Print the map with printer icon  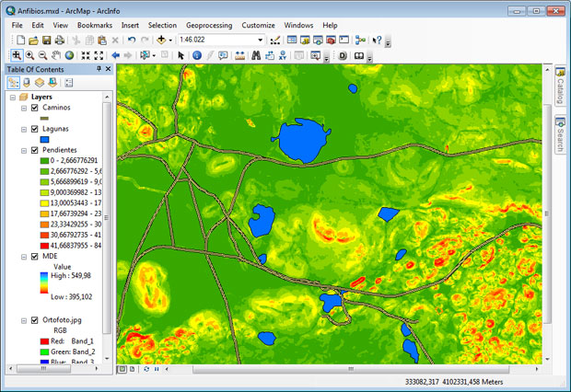59,40
